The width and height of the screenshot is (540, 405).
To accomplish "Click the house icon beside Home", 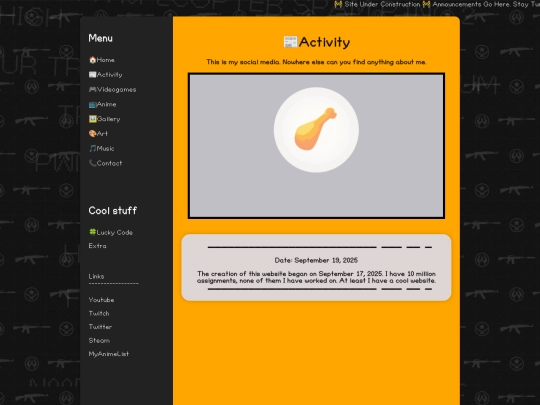I will coord(92,60).
